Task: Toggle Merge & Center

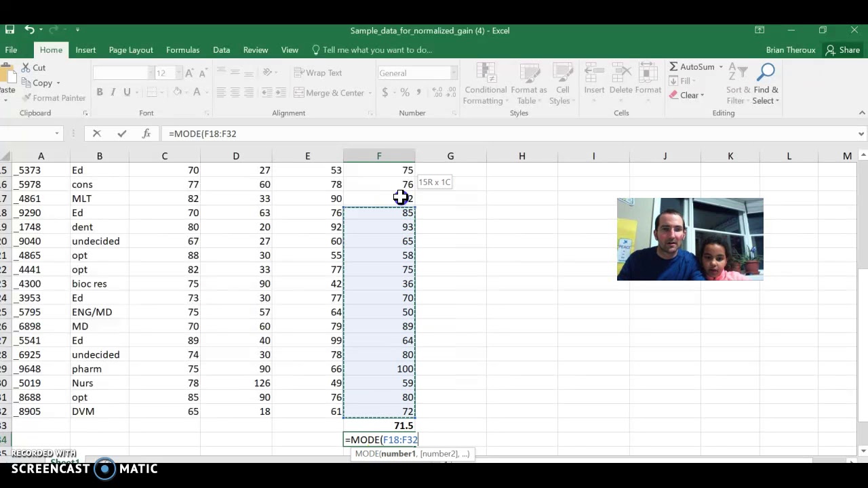Action: click(x=330, y=93)
